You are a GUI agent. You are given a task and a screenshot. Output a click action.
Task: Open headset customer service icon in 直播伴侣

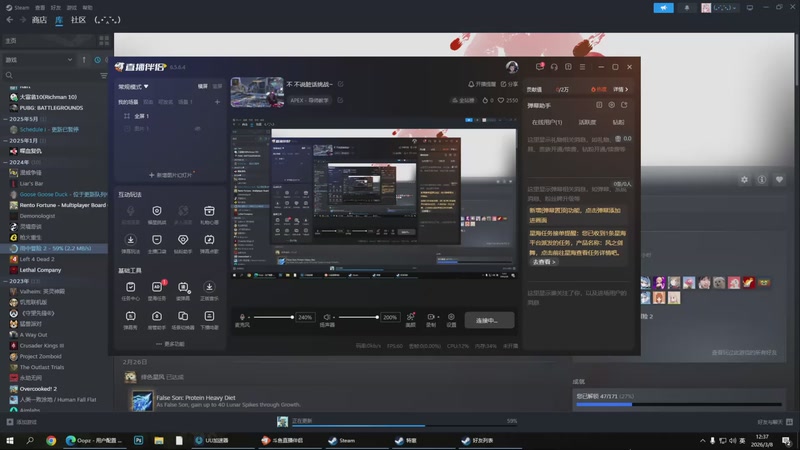[554, 67]
